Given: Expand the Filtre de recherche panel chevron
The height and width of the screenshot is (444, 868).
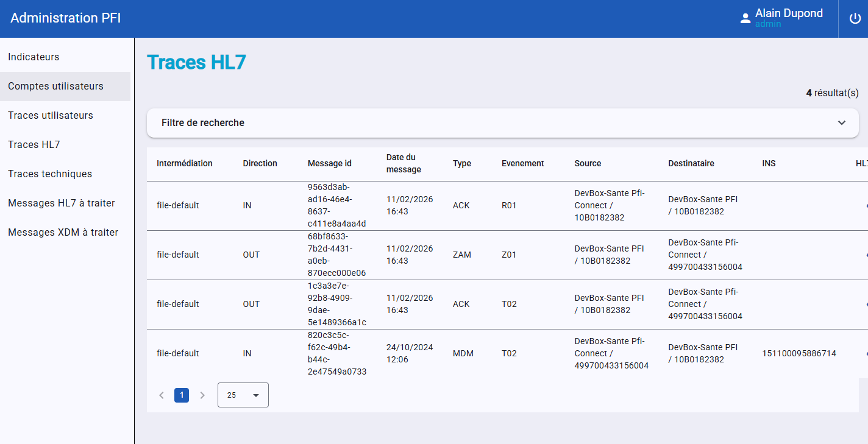Looking at the screenshot, I should click(x=841, y=122).
